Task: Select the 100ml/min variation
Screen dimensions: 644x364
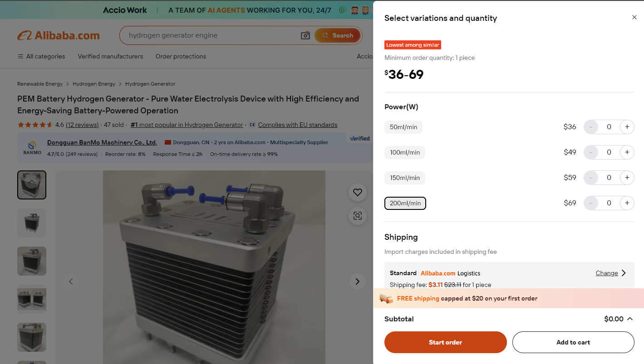Action: [x=404, y=152]
